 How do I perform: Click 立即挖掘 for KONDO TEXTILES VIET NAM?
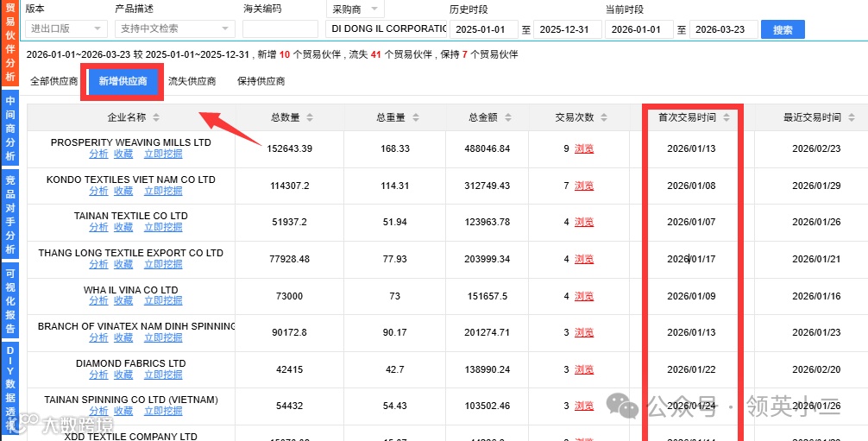click(163, 191)
